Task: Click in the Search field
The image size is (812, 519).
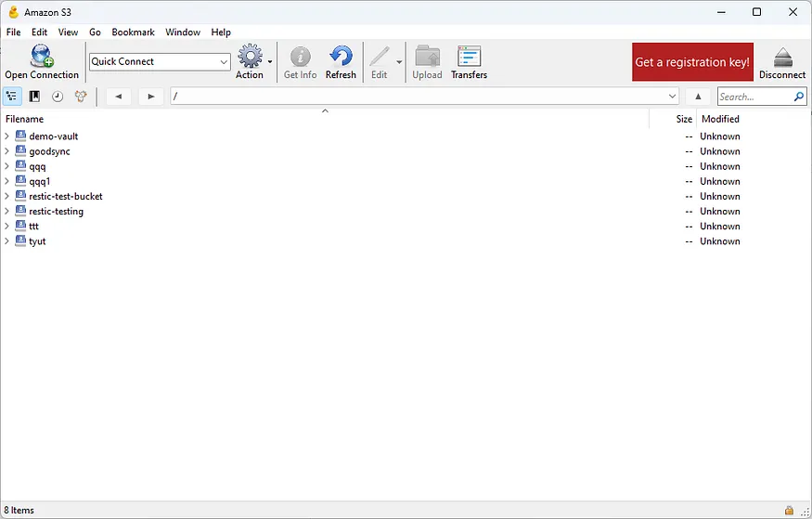Action: point(754,97)
